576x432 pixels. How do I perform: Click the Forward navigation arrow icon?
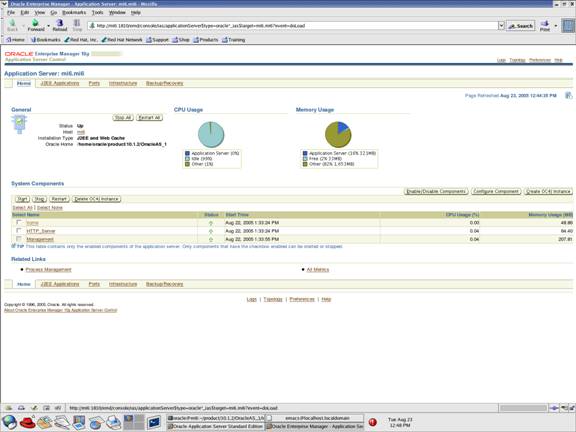(x=35, y=23)
